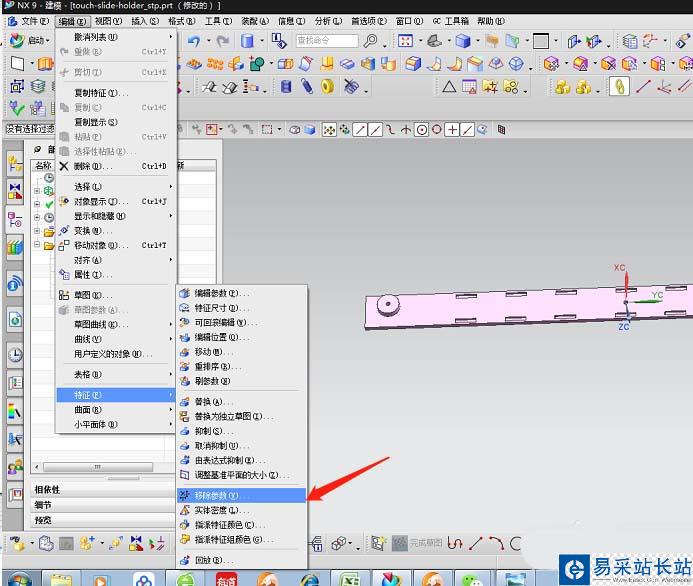Click the search command magnifier icon
The height and width of the screenshot is (586, 693).
[x=371, y=41]
